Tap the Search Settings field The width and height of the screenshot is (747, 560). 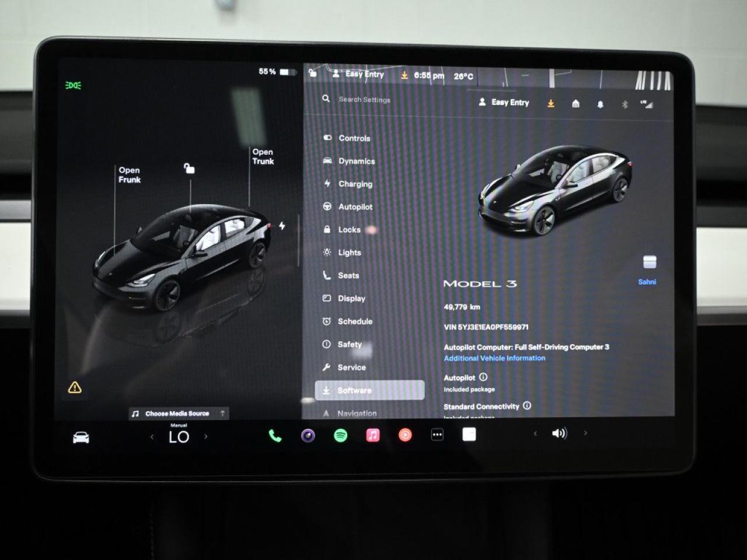coord(365,99)
